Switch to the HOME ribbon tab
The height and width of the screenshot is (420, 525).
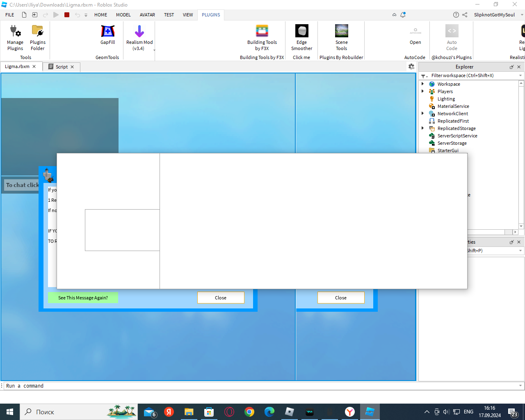(100, 15)
